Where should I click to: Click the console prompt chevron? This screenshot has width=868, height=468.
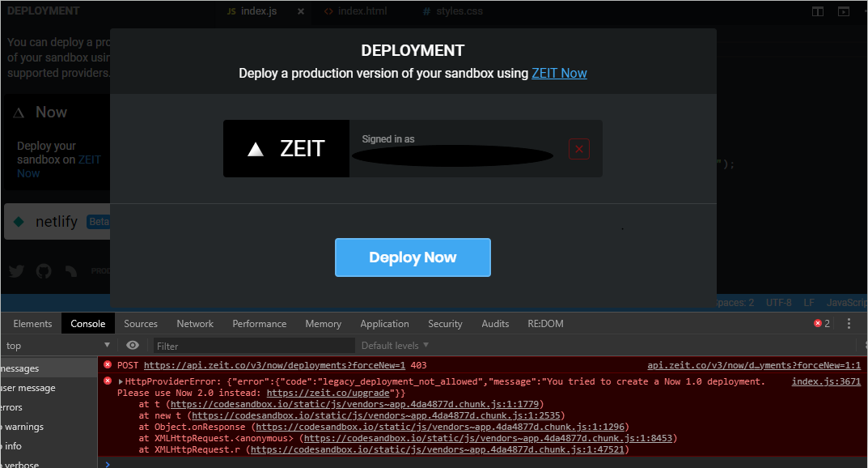point(108,464)
